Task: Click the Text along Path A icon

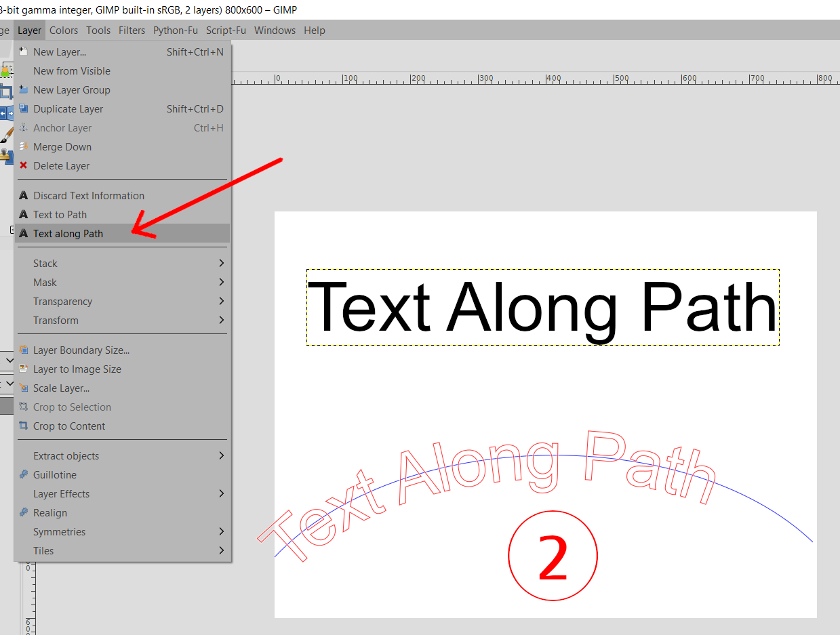Action: click(24, 234)
